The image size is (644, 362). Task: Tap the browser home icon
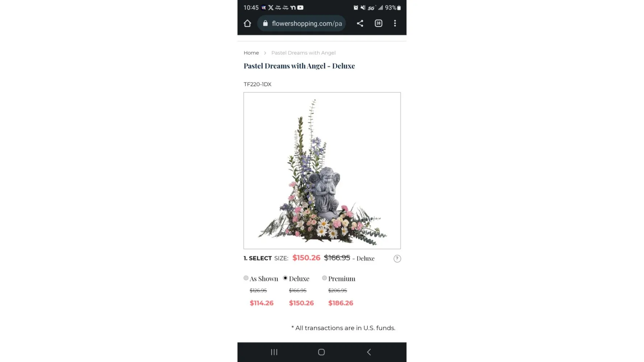tap(247, 24)
